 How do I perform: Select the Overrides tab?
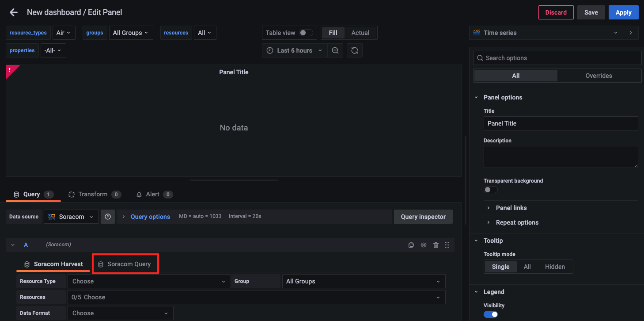pyautogui.click(x=599, y=76)
